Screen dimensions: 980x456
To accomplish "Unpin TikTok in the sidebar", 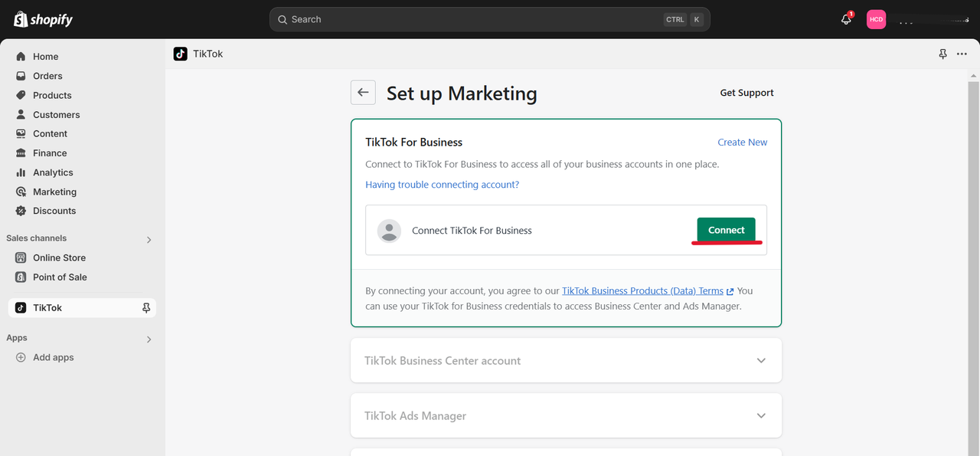I will [x=146, y=308].
